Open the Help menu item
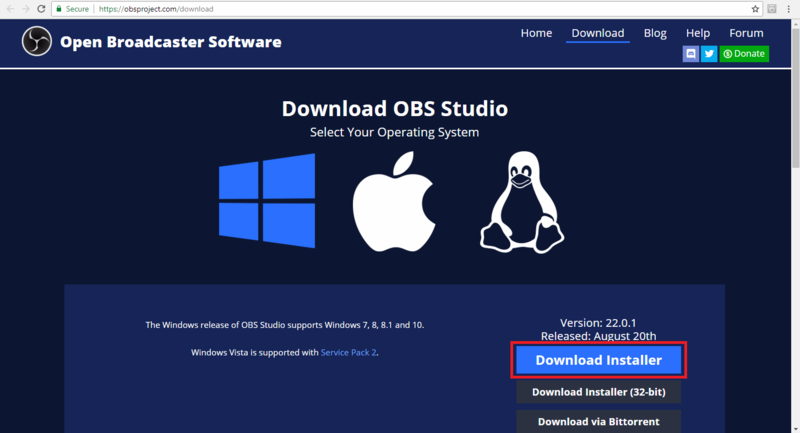 click(x=697, y=33)
